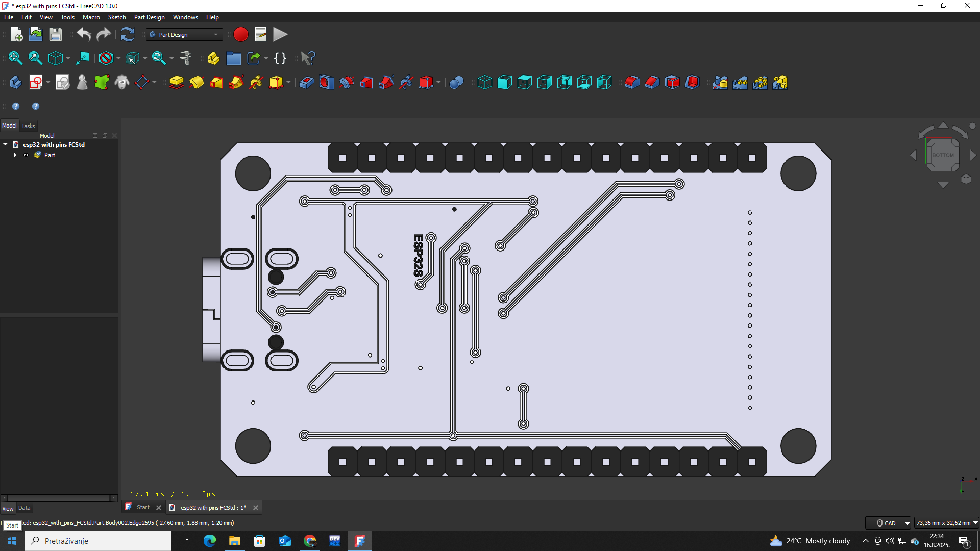
Task: Open the Boolean operation tool
Action: [456, 82]
